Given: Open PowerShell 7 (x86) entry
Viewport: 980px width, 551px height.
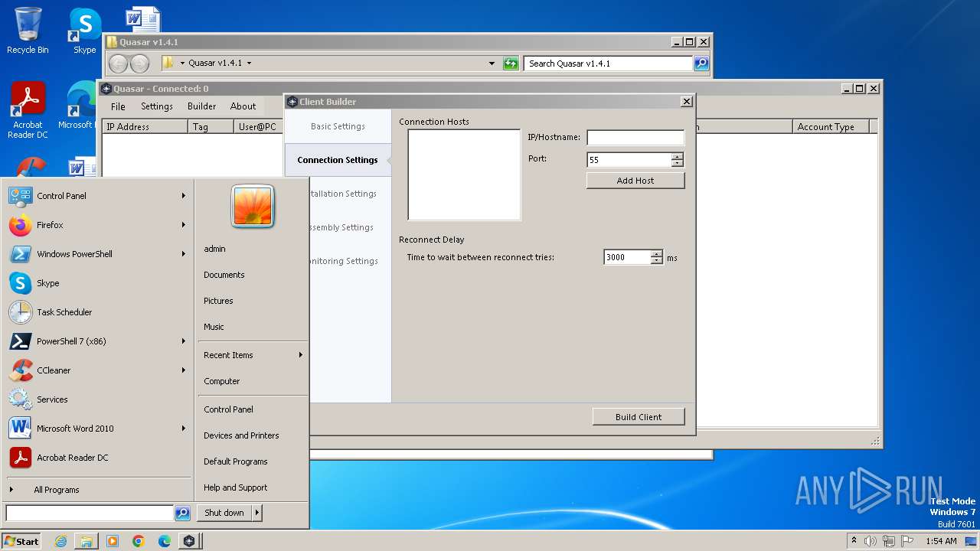Looking at the screenshot, I should pyautogui.click(x=98, y=341).
